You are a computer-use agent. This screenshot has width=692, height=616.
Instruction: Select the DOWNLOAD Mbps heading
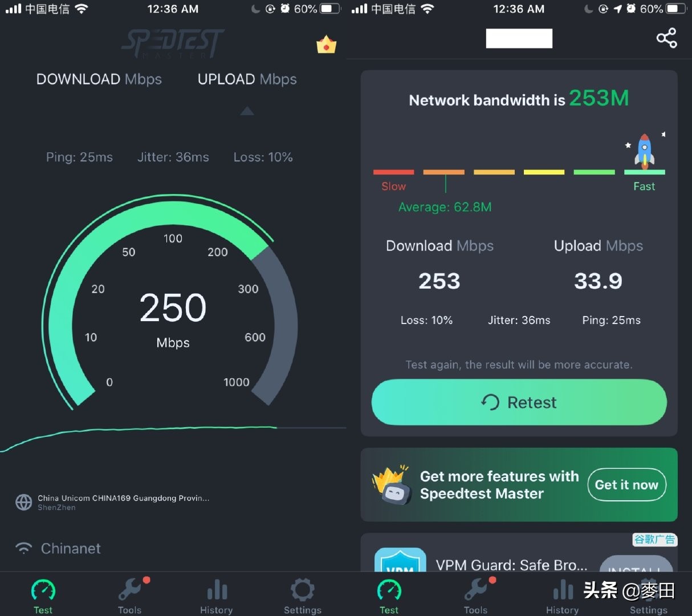[x=99, y=79]
